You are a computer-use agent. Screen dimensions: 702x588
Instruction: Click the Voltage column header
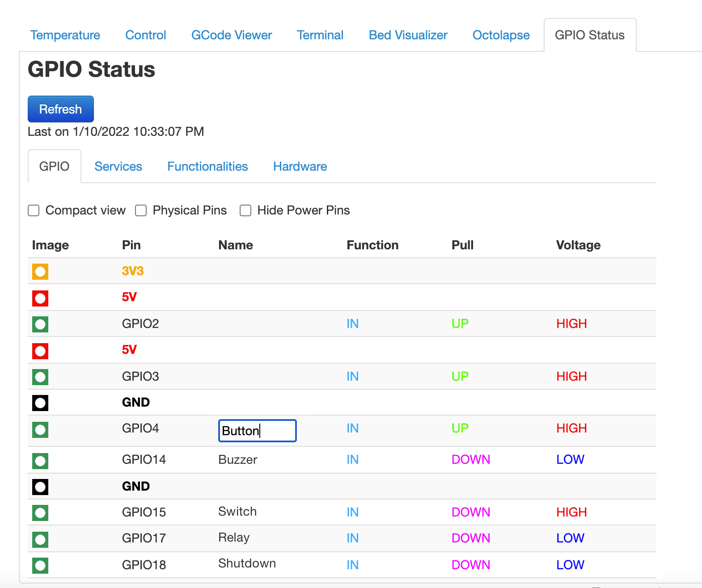578,245
